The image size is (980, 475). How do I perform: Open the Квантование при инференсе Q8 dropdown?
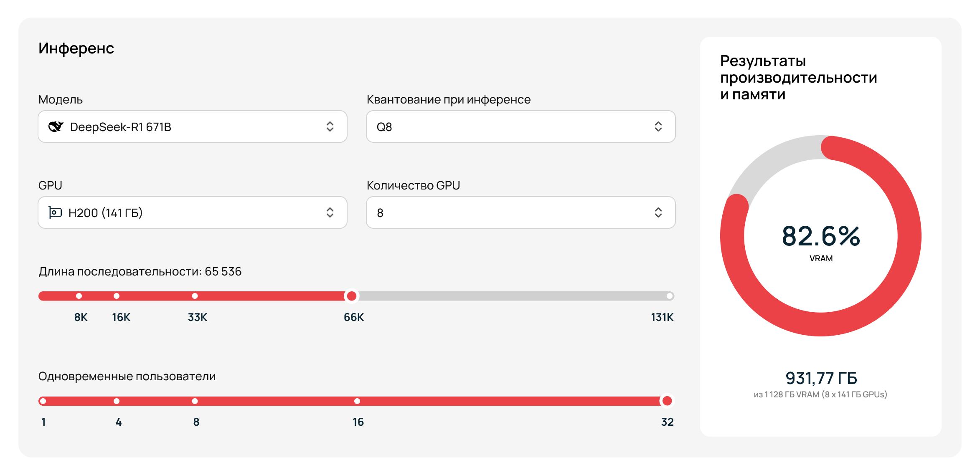pyautogui.click(x=520, y=126)
